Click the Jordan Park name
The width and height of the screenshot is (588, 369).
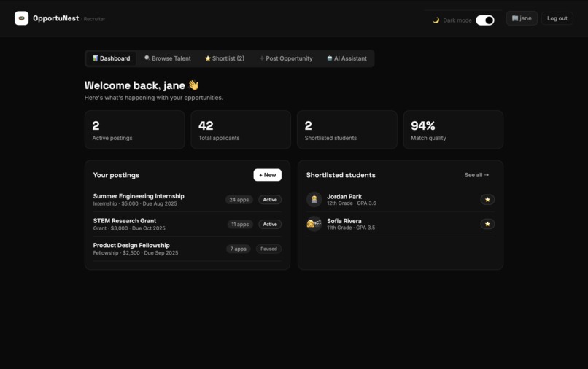point(344,196)
